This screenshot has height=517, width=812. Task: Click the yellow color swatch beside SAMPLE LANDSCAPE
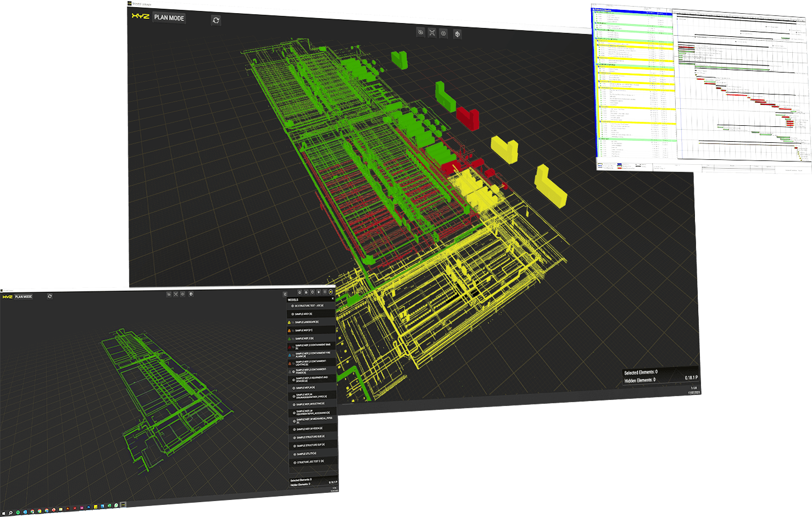[x=289, y=323]
